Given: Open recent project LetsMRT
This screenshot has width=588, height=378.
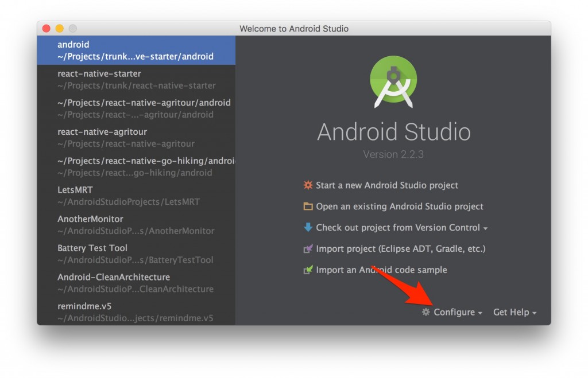Looking at the screenshot, I should 136,196.
